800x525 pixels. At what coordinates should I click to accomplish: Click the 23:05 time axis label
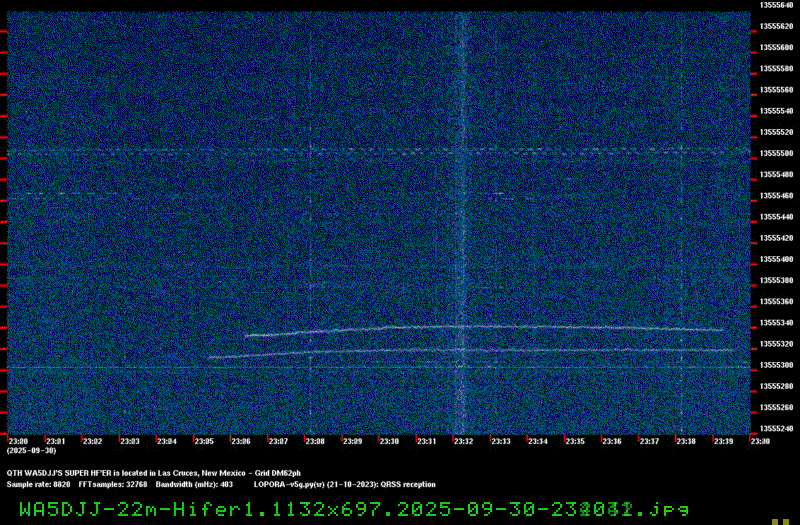(x=204, y=441)
